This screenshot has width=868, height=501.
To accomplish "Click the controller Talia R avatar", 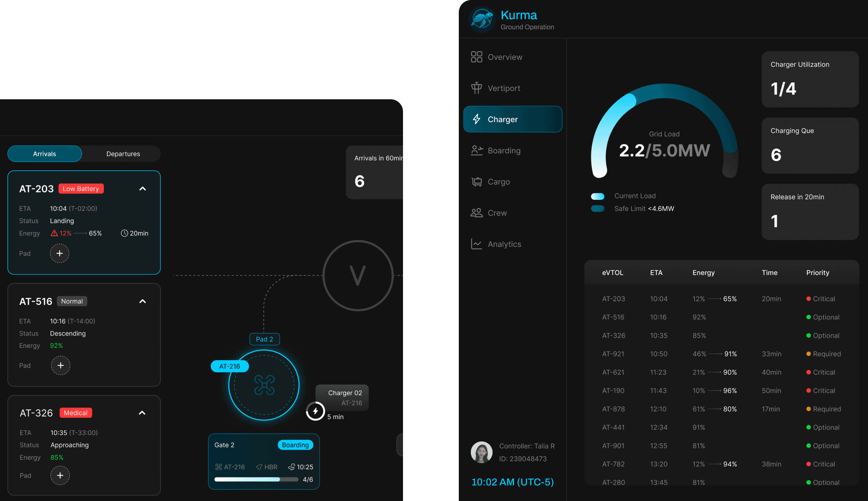I will 481,452.
